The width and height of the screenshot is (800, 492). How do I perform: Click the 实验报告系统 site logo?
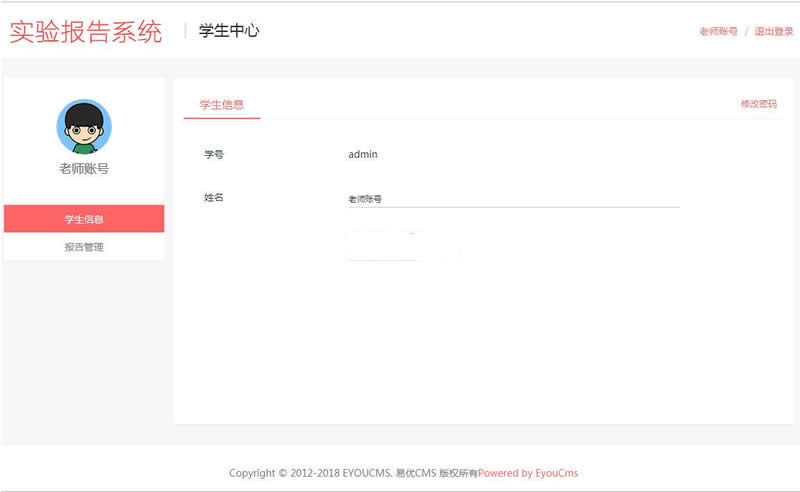click(86, 32)
